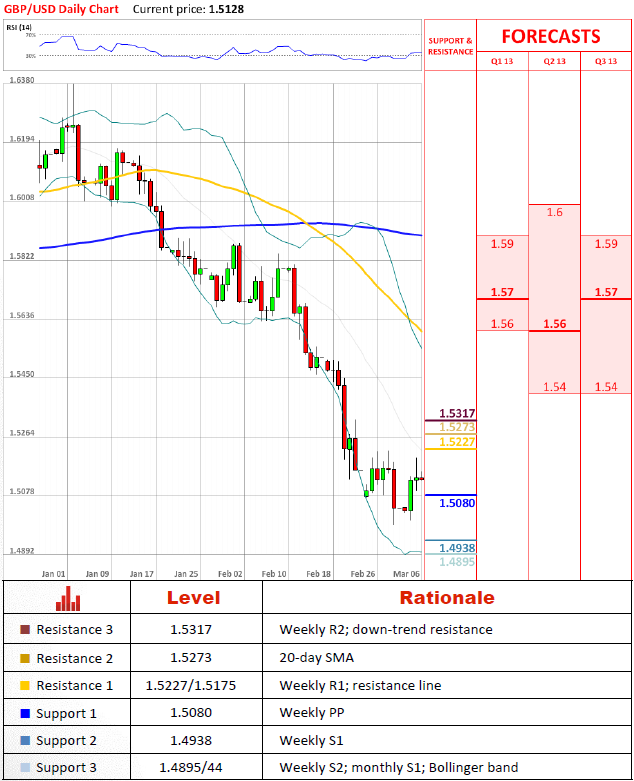This screenshot has width=634, height=781.
Task: Click the Q2 13 forecast value 1.54
Action: [x=554, y=387]
